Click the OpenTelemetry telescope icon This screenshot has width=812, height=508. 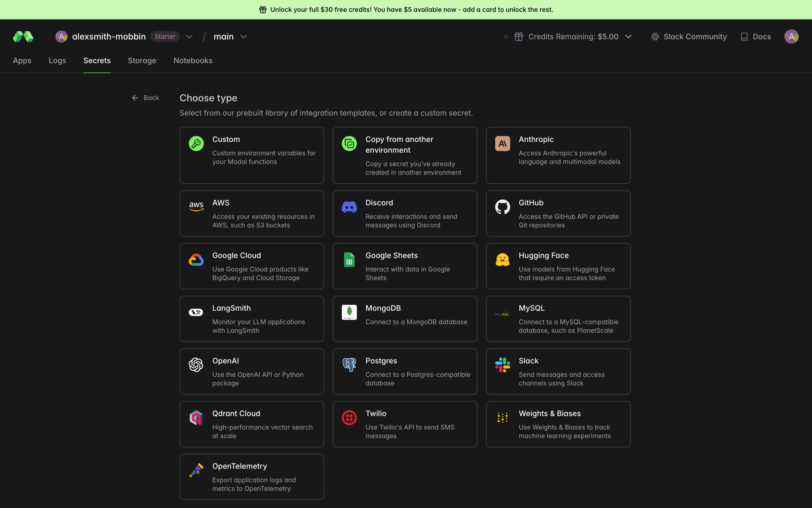click(196, 470)
